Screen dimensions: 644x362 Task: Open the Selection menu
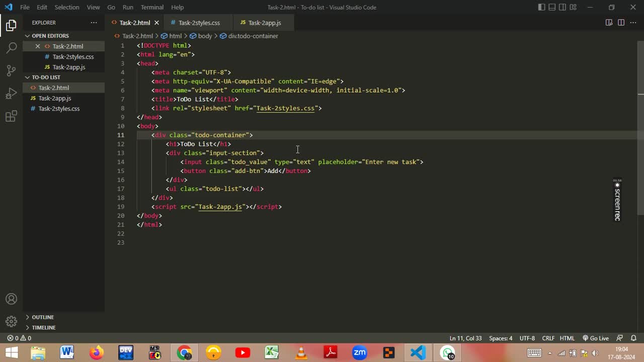pyautogui.click(x=67, y=7)
